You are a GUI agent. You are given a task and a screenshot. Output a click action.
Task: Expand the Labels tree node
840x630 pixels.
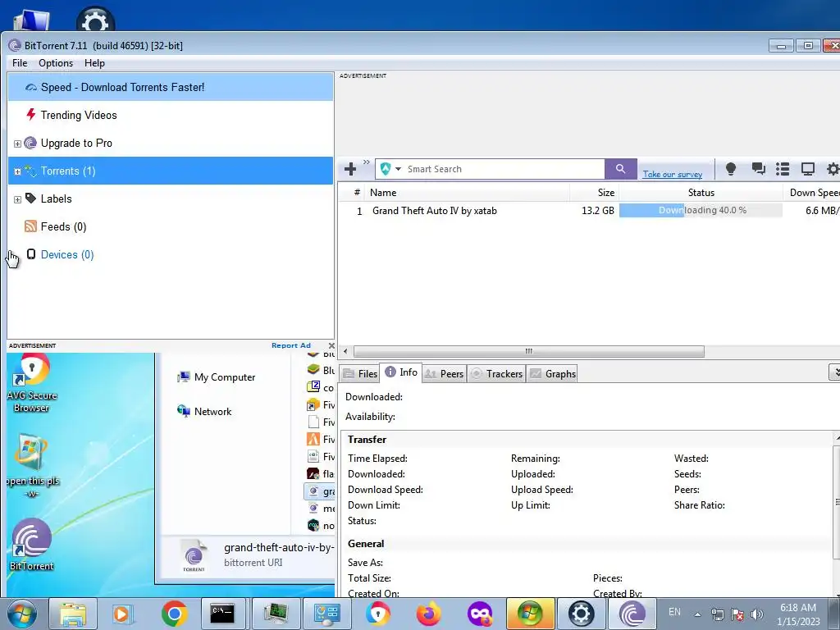coord(17,199)
